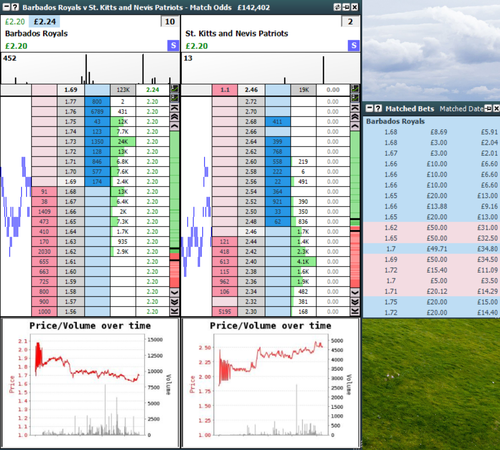Open help for Matched Bets panel
500x450 pixels.
(378, 108)
